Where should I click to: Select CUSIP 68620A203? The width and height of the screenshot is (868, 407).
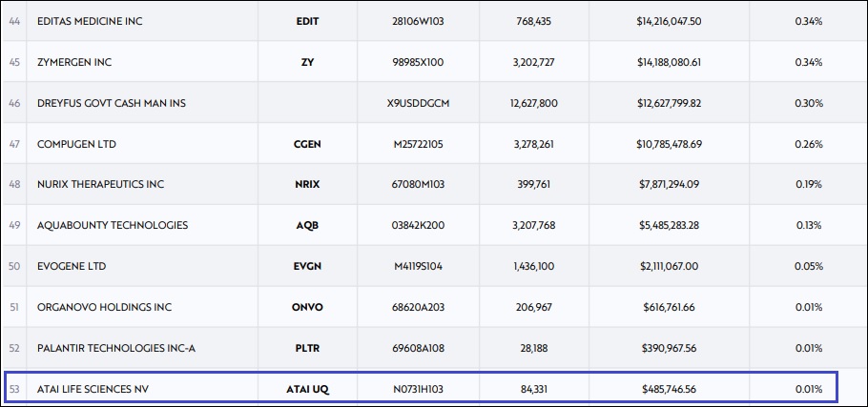[418, 307]
